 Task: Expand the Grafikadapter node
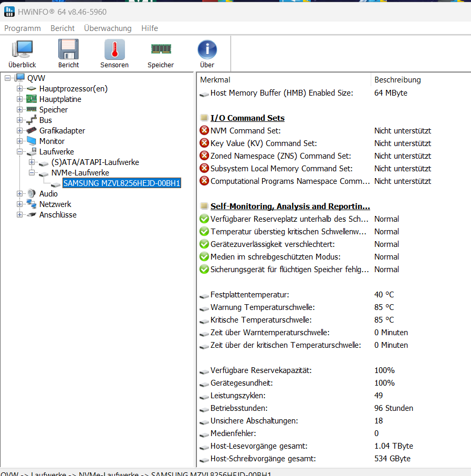(20, 130)
